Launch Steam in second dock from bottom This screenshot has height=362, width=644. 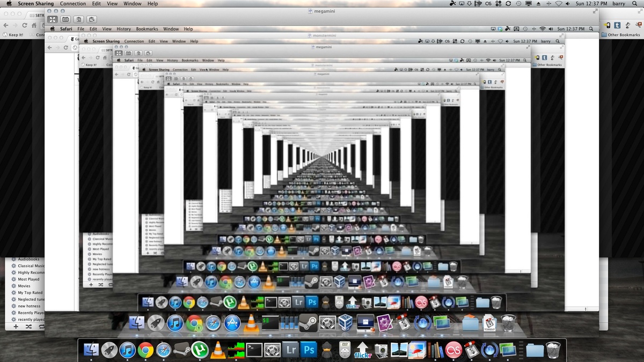pos(308,323)
